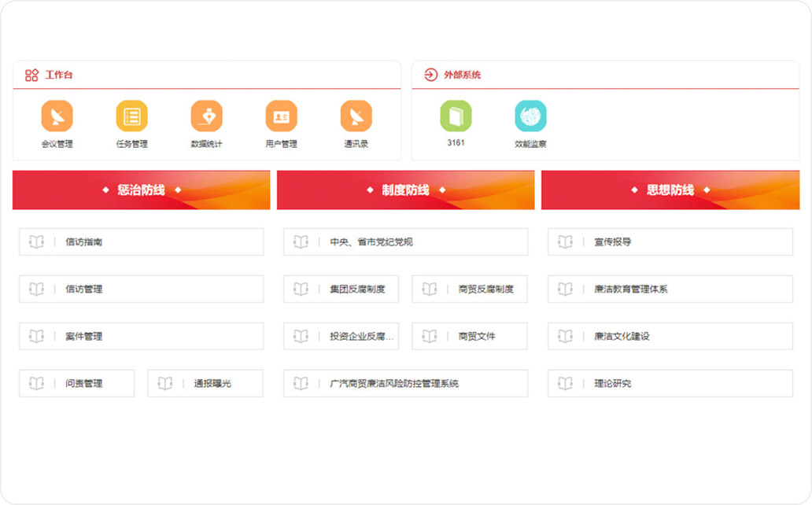
Task: Click the 外部系统 arrow icon
Action: point(430,76)
